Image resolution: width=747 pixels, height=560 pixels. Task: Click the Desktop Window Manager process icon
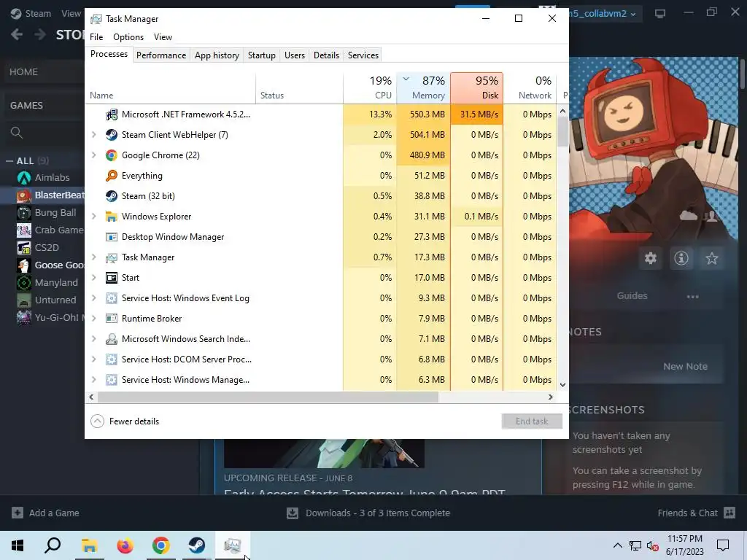pyautogui.click(x=112, y=237)
